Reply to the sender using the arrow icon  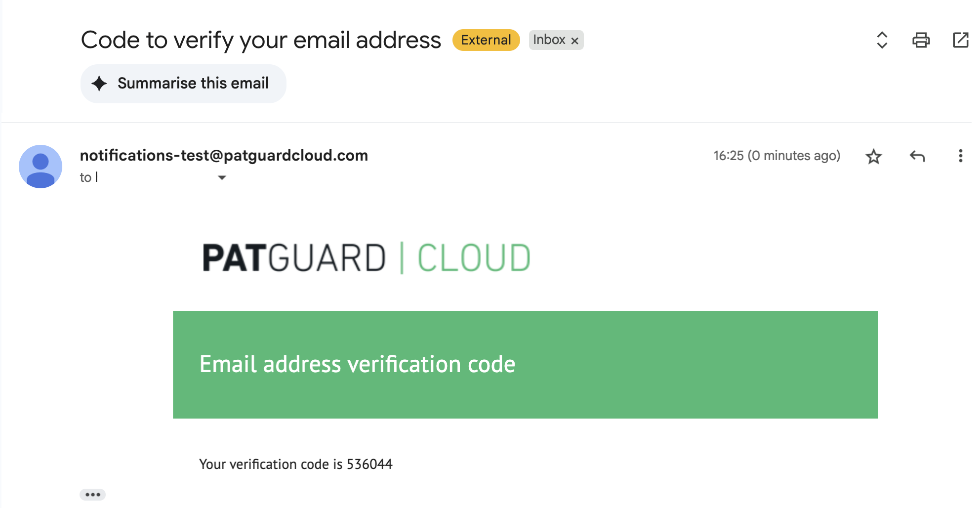pos(917,156)
